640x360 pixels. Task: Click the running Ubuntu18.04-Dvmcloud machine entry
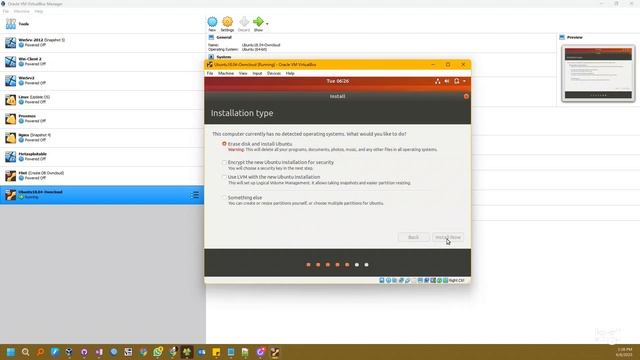point(102,195)
